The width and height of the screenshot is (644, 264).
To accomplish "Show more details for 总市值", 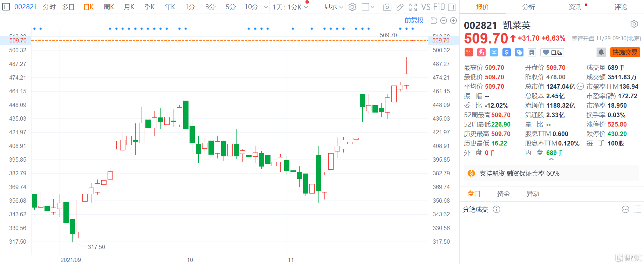I will [580, 86].
